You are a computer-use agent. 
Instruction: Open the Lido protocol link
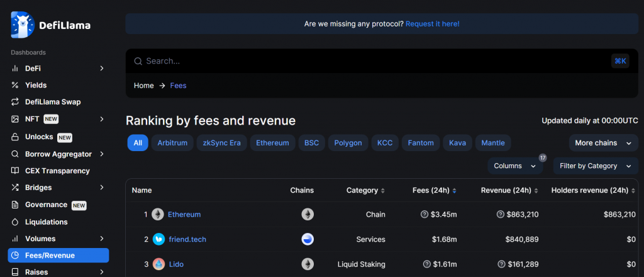click(x=177, y=264)
